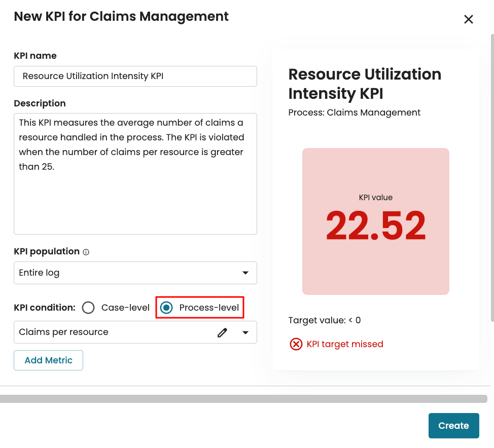Click the New KPI for Claims Management title
The width and height of the screenshot is (494, 448).
click(x=121, y=16)
